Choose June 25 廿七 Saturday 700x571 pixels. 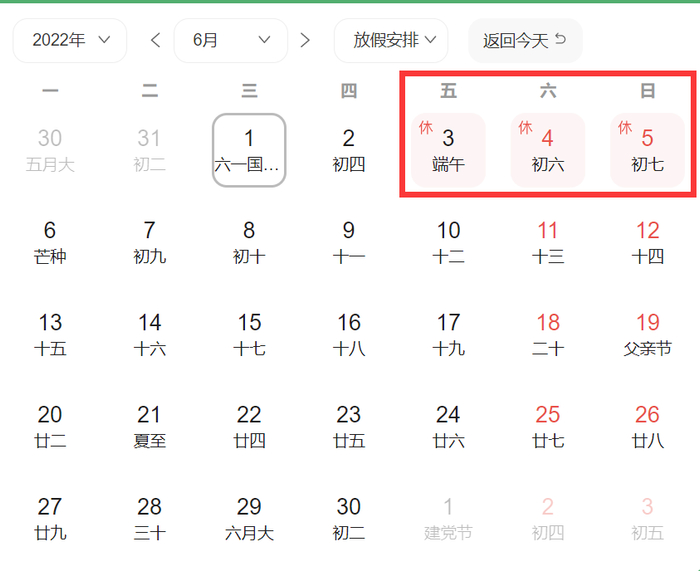point(548,426)
